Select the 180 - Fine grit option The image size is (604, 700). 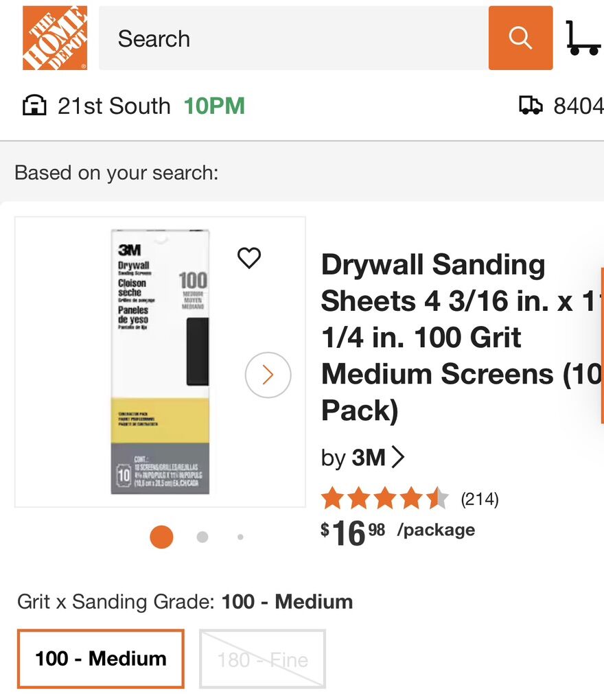[x=262, y=660]
